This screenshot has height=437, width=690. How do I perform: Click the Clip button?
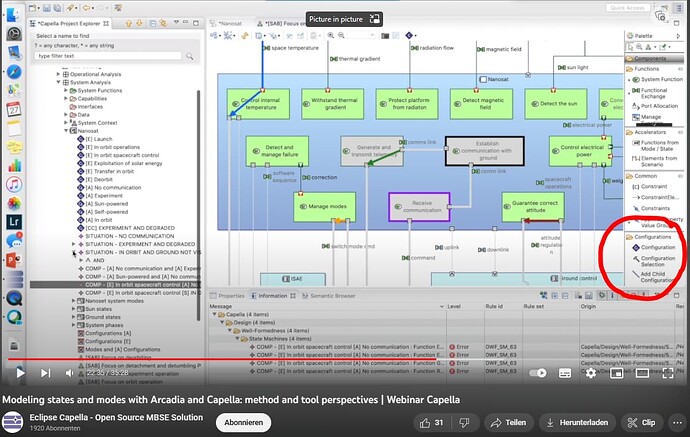642,422
